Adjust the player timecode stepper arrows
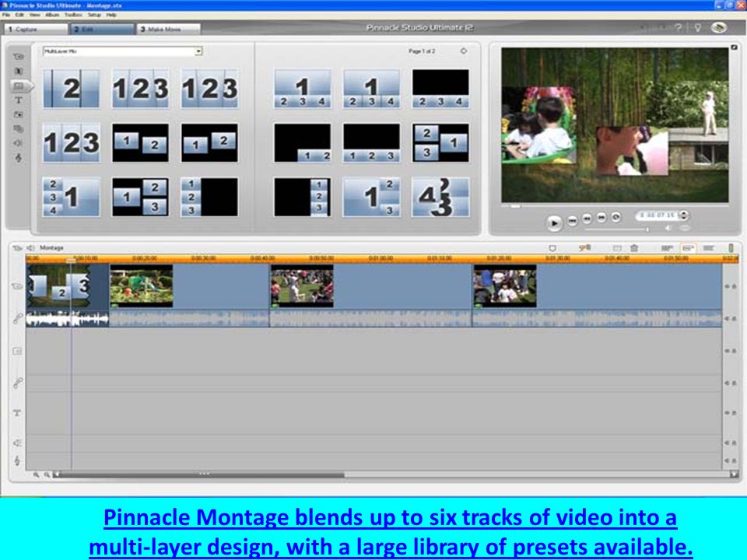The height and width of the screenshot is (560, 747). click(x=684, y=215)
